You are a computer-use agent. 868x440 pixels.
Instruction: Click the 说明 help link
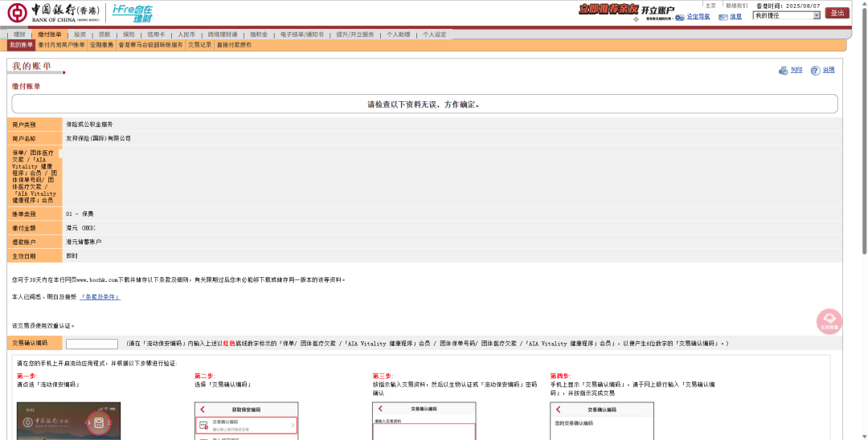(x=828, y=70)
